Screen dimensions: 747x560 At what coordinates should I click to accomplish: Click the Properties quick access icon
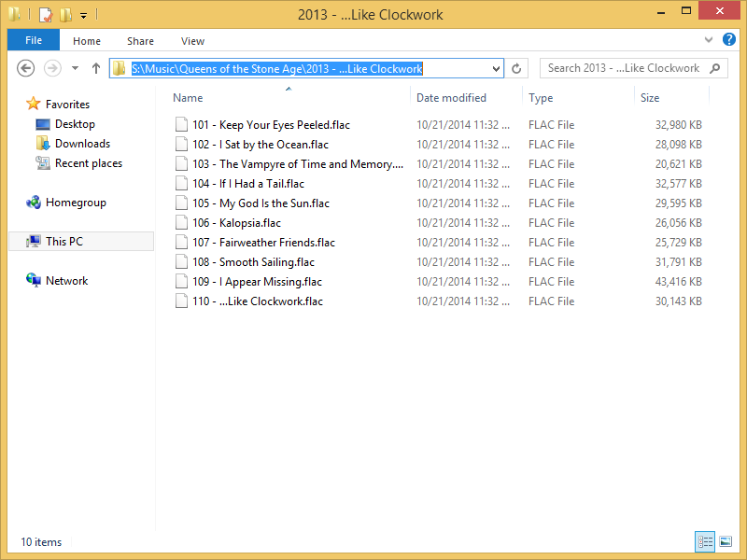tap(45, 15)
